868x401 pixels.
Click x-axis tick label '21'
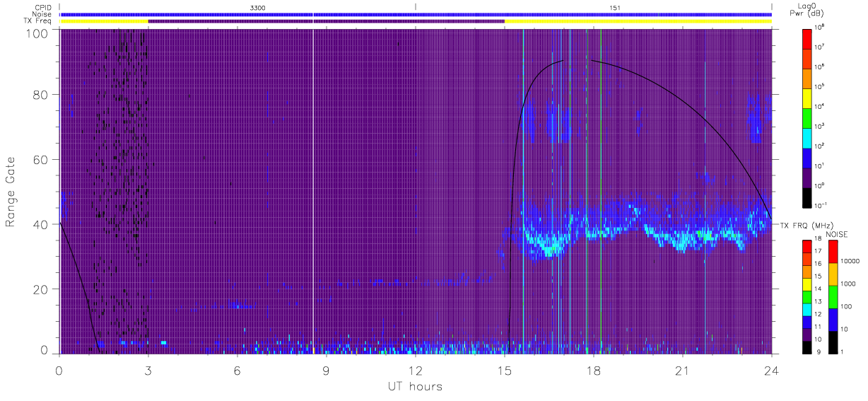point(682,371)
